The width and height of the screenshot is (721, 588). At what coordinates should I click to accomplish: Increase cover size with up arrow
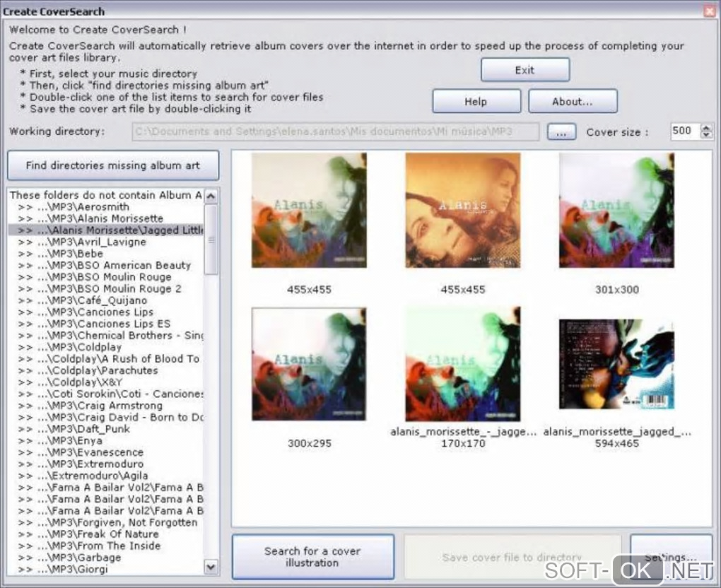coord(706,128)
